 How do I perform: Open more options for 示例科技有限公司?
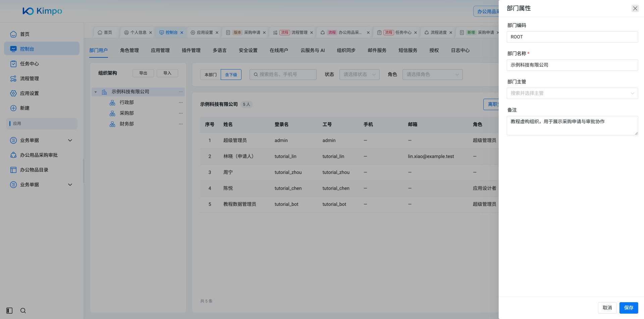[181, 92]
